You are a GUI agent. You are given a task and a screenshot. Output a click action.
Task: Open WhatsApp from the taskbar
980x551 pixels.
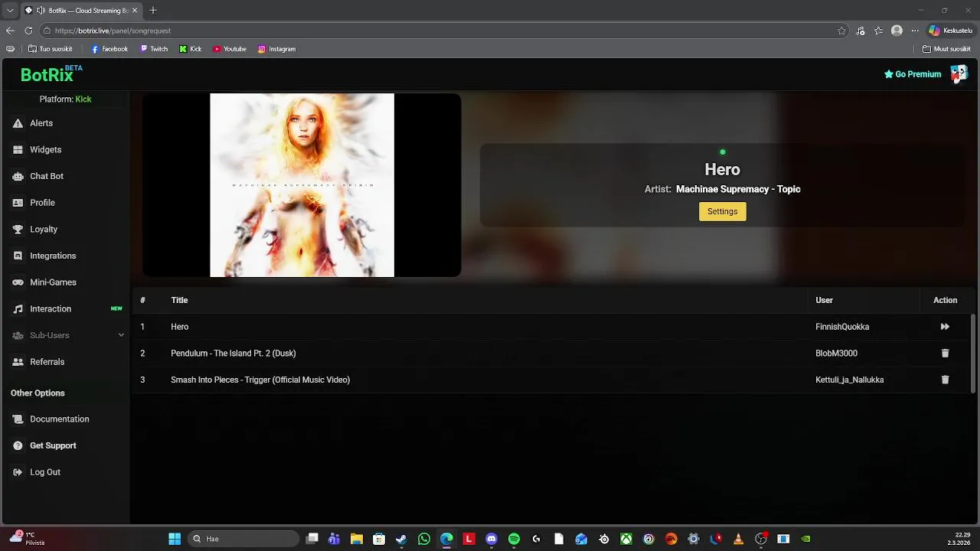[424, 539]
